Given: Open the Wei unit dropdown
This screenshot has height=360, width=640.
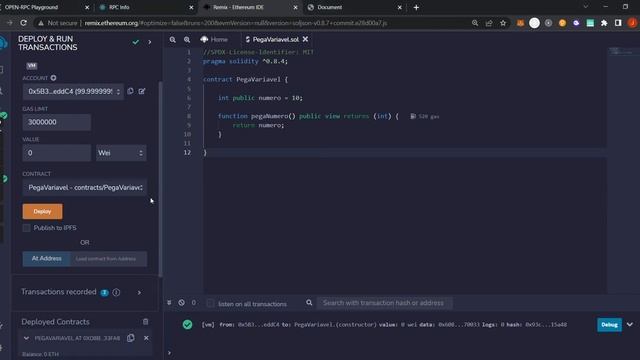Looking at the screenshot, I should pos(121,153).
